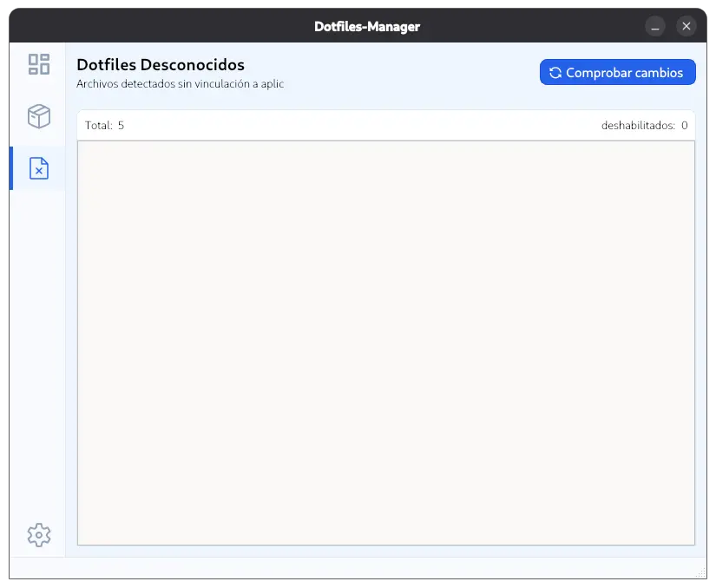Minimize the Dotfiles-Manager window

point(657,26)
